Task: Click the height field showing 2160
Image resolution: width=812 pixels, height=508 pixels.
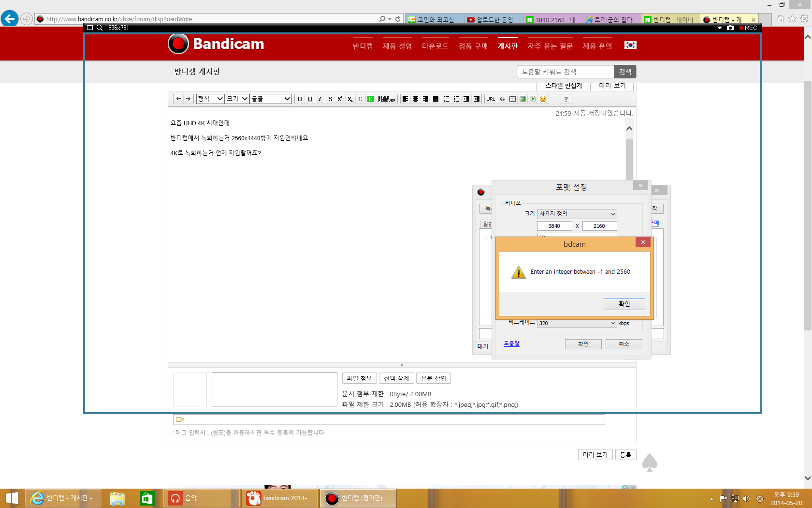Action: coord(599,226)
